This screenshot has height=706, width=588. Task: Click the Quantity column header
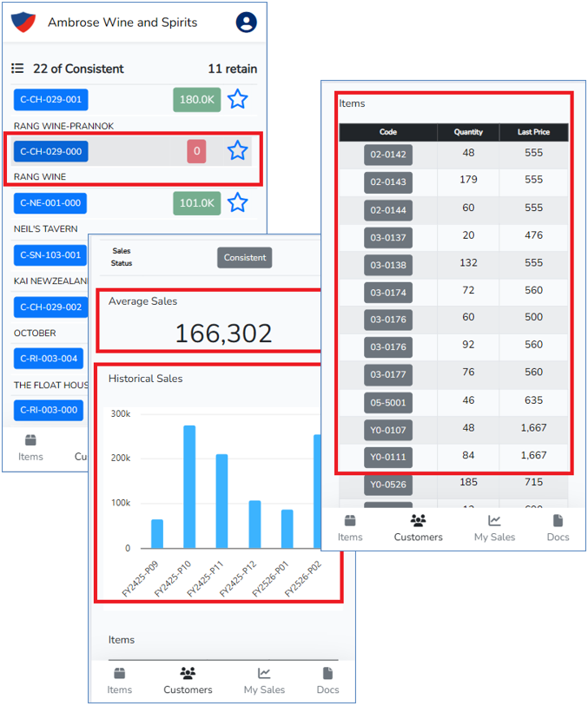pos(468,132)
